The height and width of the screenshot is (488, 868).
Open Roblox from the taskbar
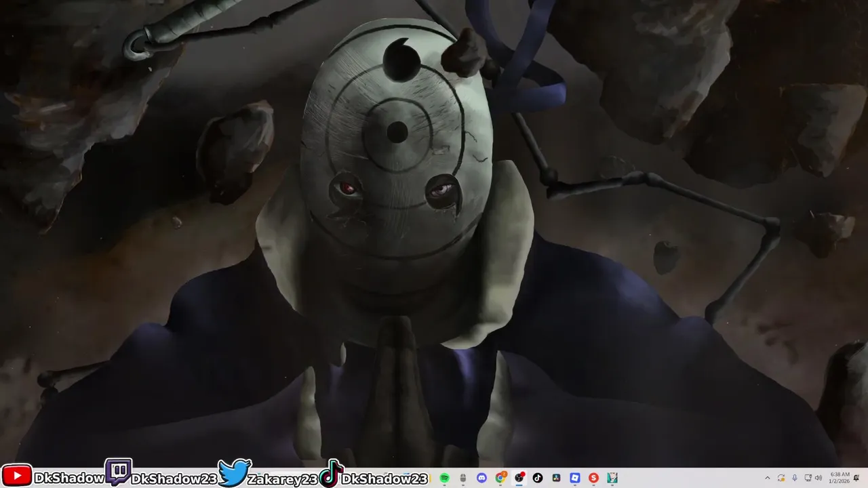coord(575,478)
